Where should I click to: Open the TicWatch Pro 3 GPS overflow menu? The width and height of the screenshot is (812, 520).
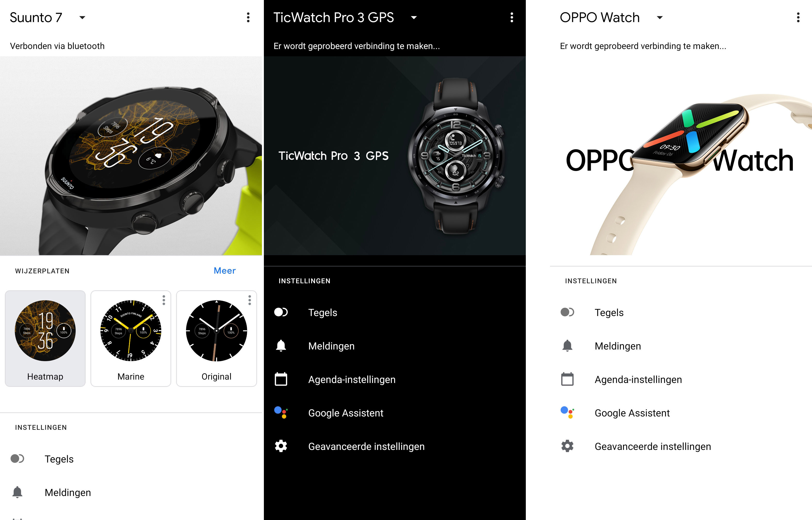512,17
